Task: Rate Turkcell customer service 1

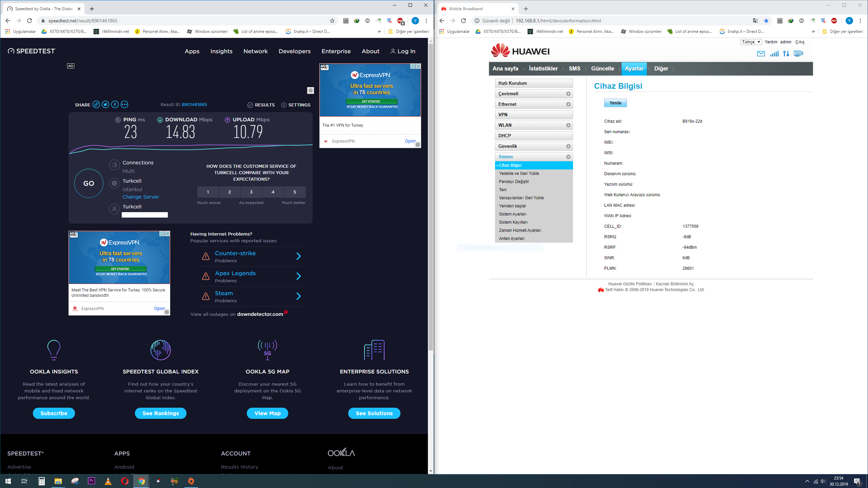Action: (208, 192)
